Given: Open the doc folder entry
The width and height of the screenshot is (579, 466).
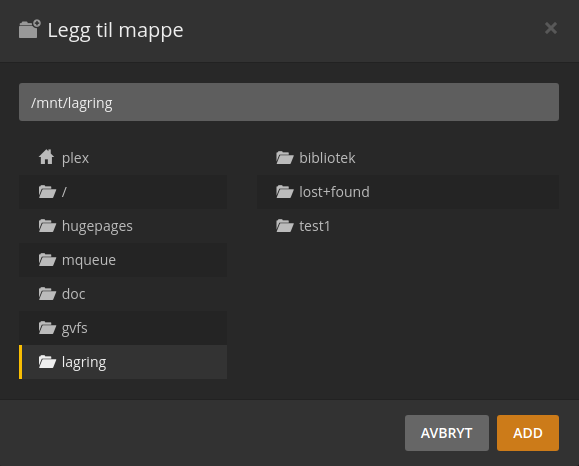Looking at the screenshot, I should (123, 294).
